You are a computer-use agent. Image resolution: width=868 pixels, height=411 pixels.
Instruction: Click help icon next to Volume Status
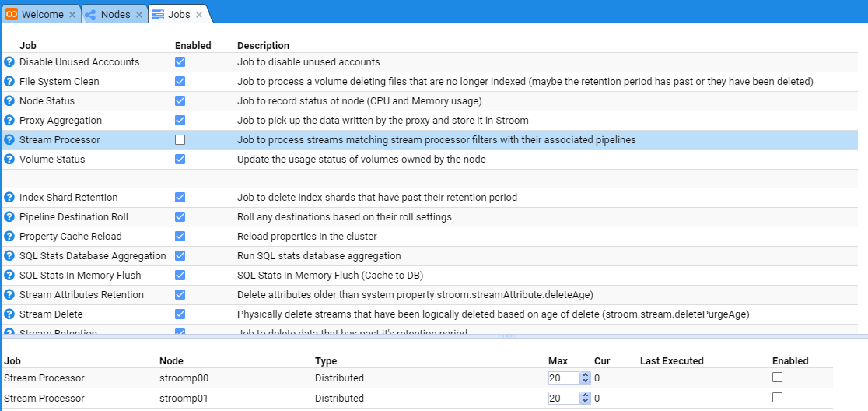[x=9, y=160]
